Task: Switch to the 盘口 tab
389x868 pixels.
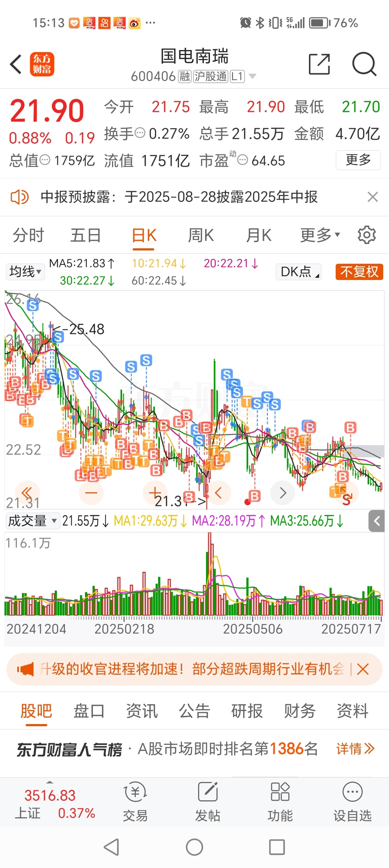Action: [89, 711]
